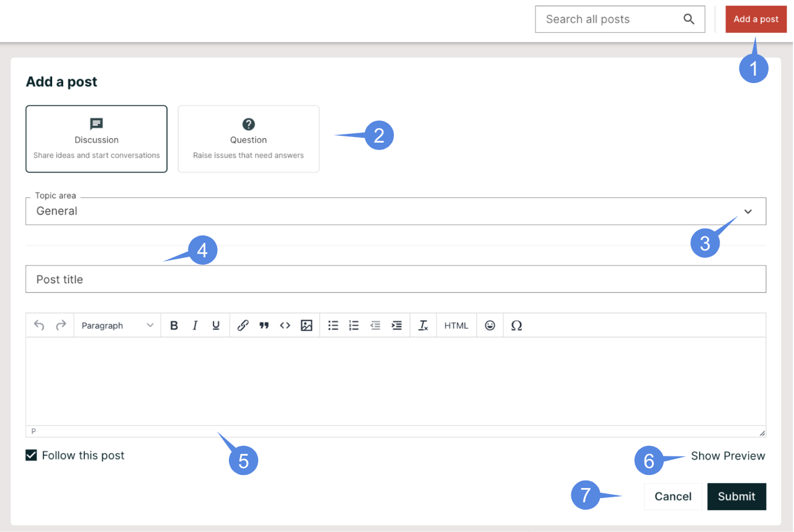This screenshot has width=794, height=532.
Task: Open special characters Omega icon
Action: click(516, 326)
